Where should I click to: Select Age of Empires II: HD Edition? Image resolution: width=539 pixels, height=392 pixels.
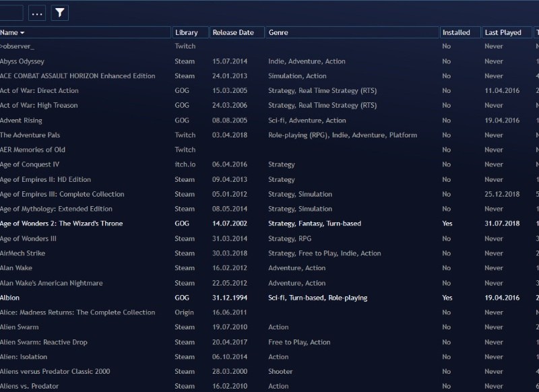[45, 180]
